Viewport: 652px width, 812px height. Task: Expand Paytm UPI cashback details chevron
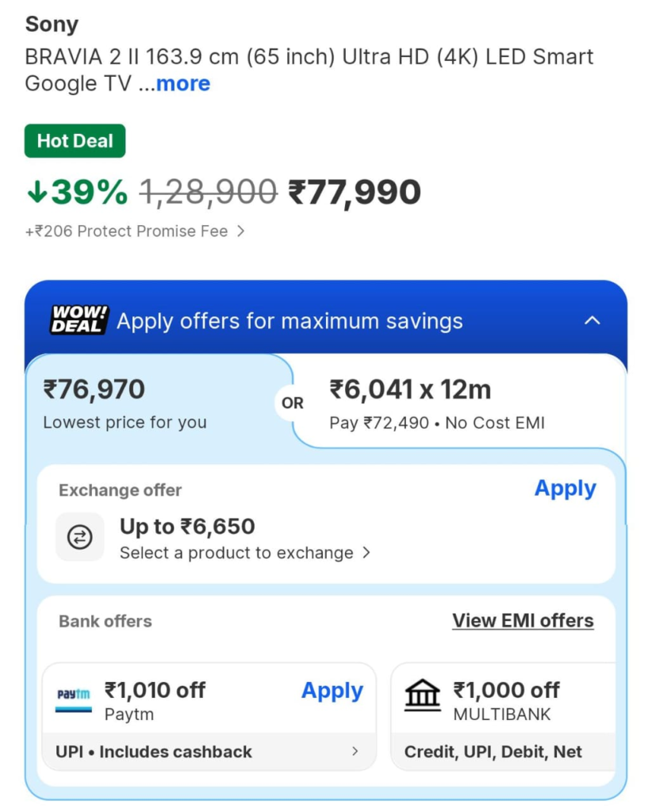(x=355, y=752)
